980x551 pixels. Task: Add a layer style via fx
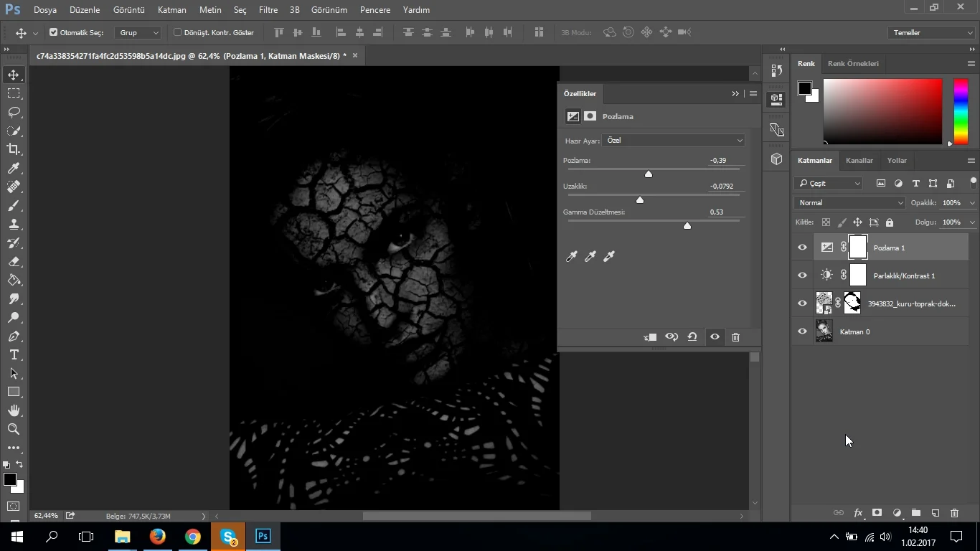(858, 513)
